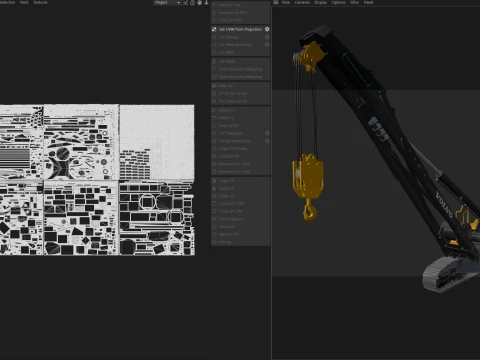Screen dimensions: 480x360
Task: Click the lock icon in top toolbar
Action: [x=192, y=3]
